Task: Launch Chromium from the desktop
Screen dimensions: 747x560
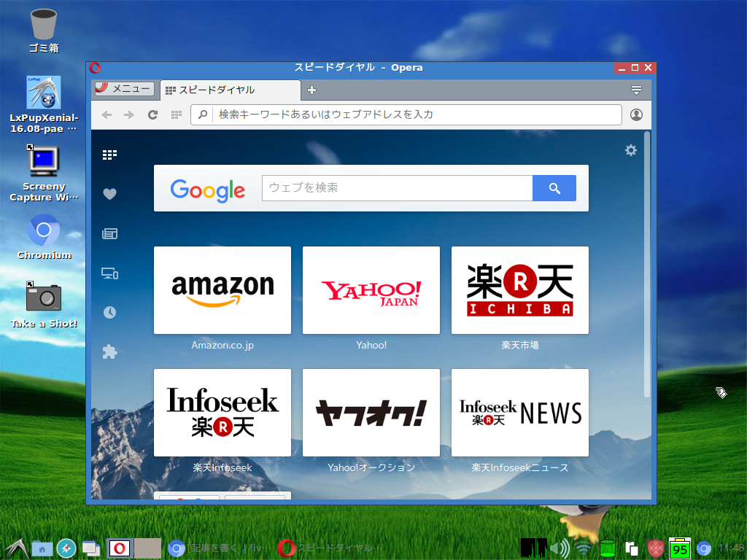Action: (44, 237)
